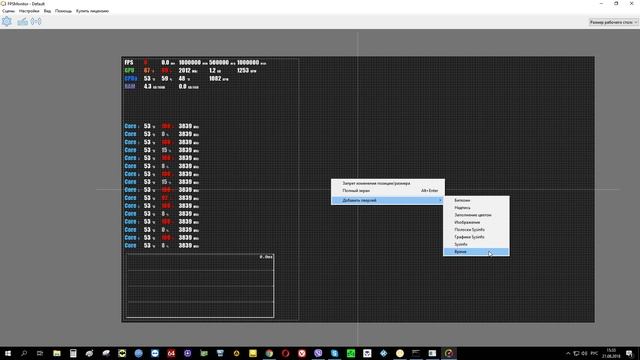Click the thumbs-up icon in toolbar
The image size is (640, 360).
click(22, 22)
